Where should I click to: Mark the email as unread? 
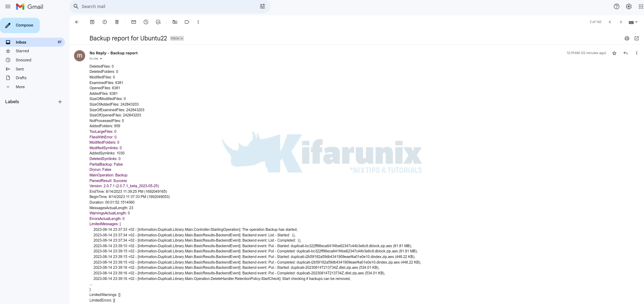point(134,22)
